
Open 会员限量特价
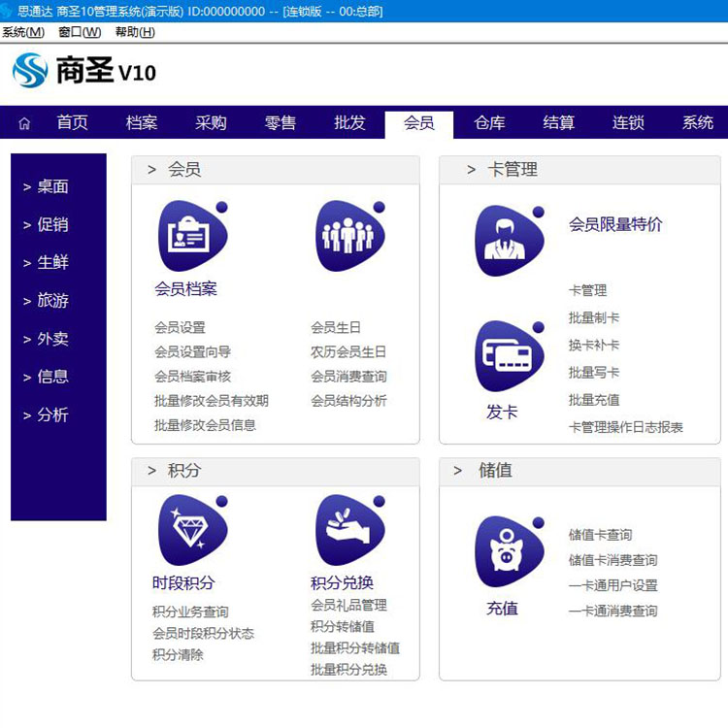point(615,225)
